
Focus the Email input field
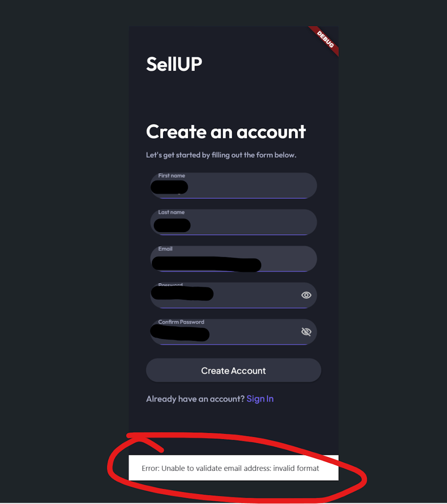click(234, 259)
